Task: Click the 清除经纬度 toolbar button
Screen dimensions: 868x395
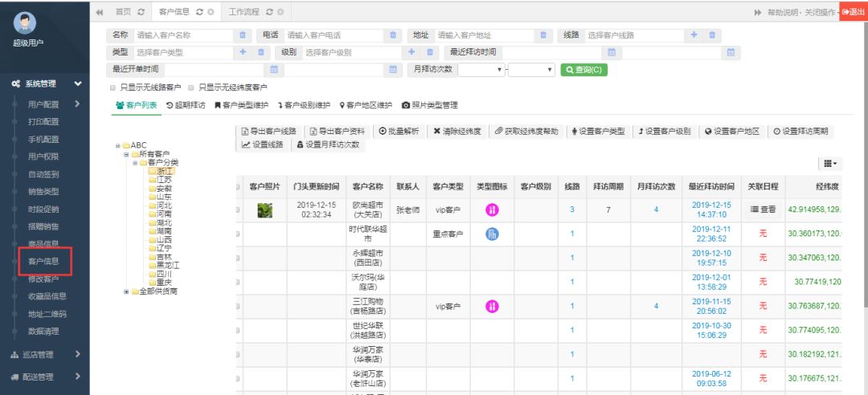Action: point(458,131)
